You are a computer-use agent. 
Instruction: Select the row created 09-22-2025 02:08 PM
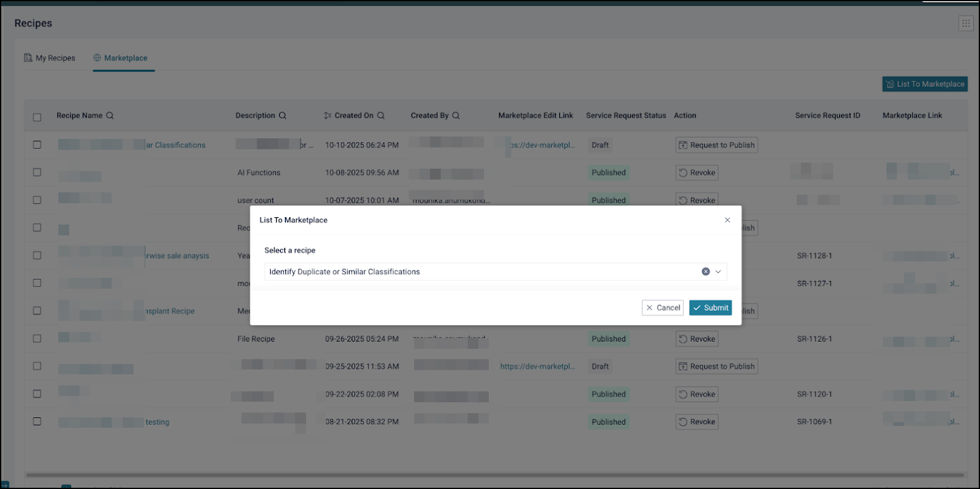point(37,394)
